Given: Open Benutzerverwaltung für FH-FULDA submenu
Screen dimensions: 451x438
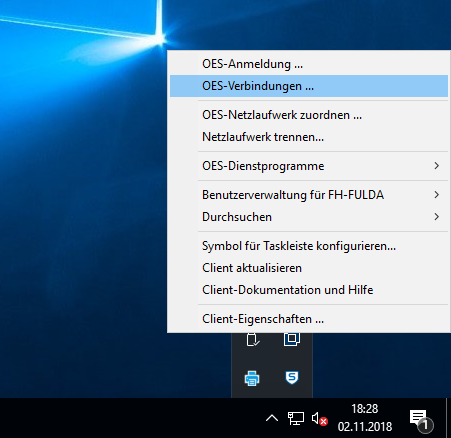Looking at the screenshot, I should click(309, 195).
